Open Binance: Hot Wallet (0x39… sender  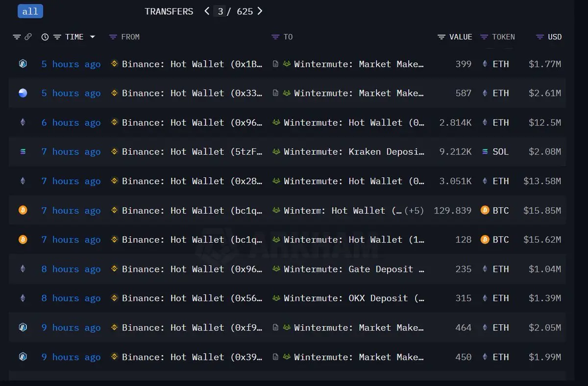(192, 357)
